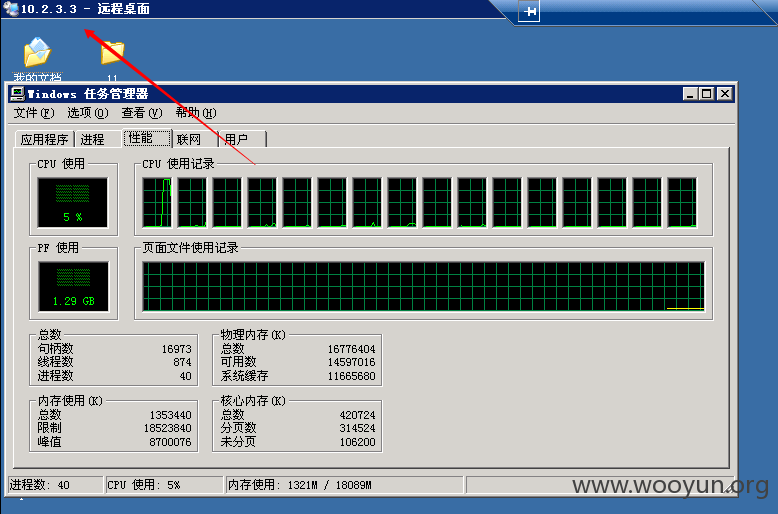Open the 我的文档 desktop folder icon
The width and height of the screenshot is (778, 514).
(37, 53)
